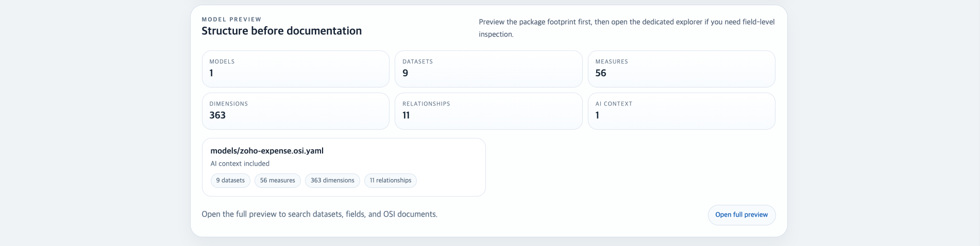980x246 pixels.
Task: Click the value 1 under Models
Action: [x=211, y=73]
